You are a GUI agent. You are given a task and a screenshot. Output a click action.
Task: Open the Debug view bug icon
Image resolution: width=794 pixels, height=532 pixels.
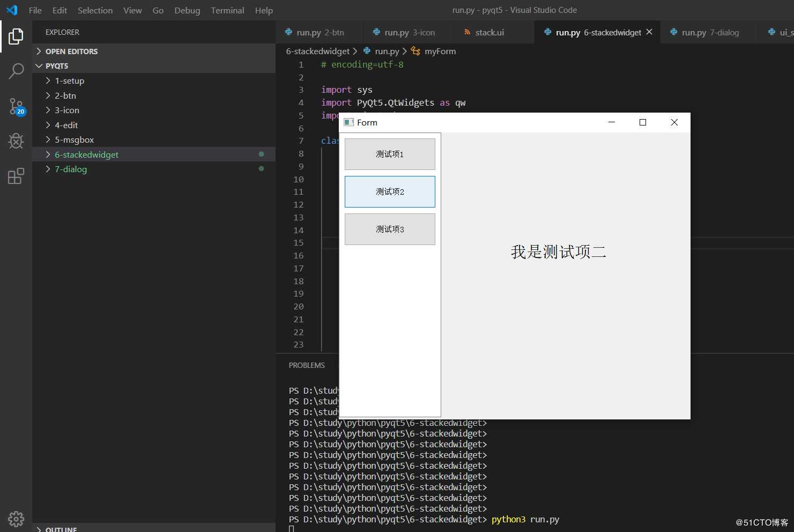pyautogui.click(x=16, y=141)
